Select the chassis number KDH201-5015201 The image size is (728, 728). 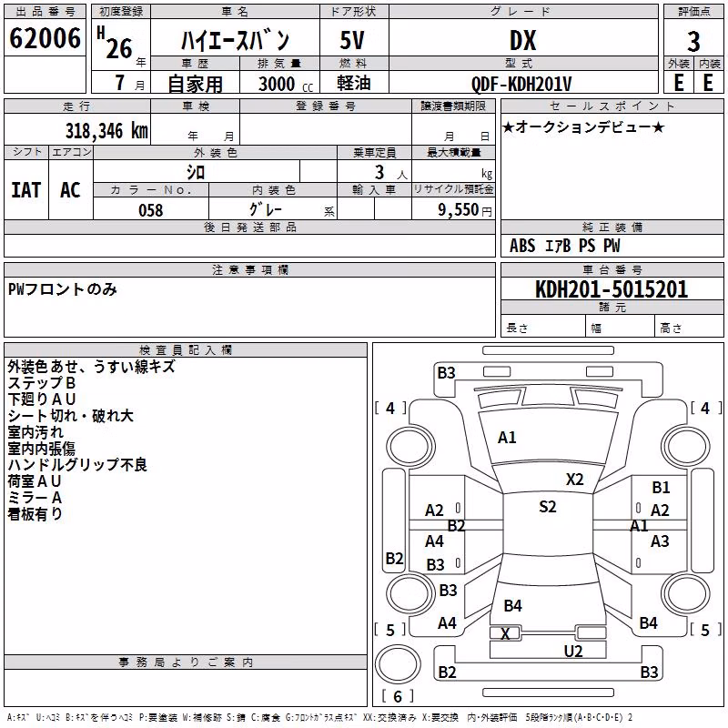[612, 289]
